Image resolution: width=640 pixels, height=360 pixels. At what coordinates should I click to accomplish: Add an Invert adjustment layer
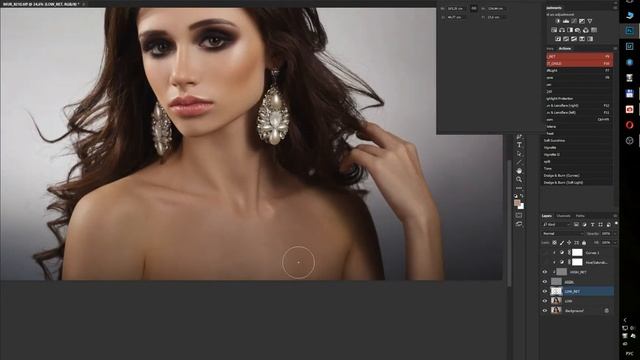[558, 39]
